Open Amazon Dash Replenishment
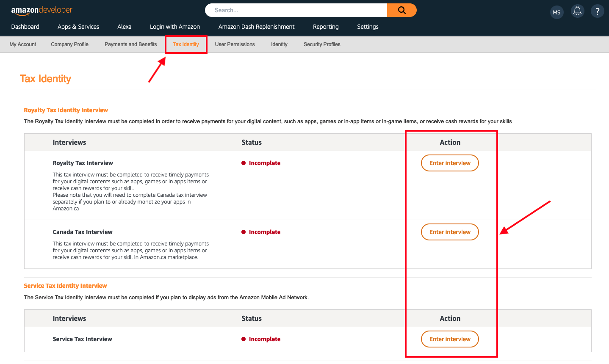Image resolution: width=609 pixels, height=364 pixels. click(x=257, y=27)
